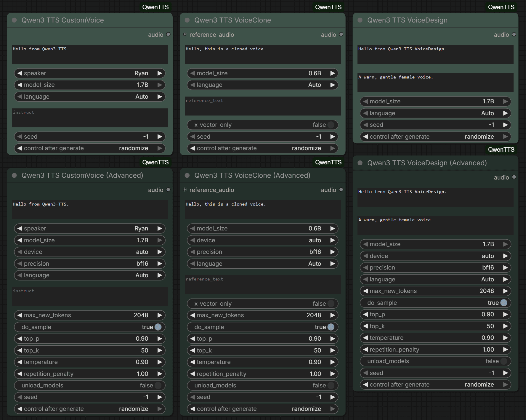Click QwenTTS badge above VoiceClone (Advanced) node
This screenshot has height=420, width=526.
coord(328,162)
